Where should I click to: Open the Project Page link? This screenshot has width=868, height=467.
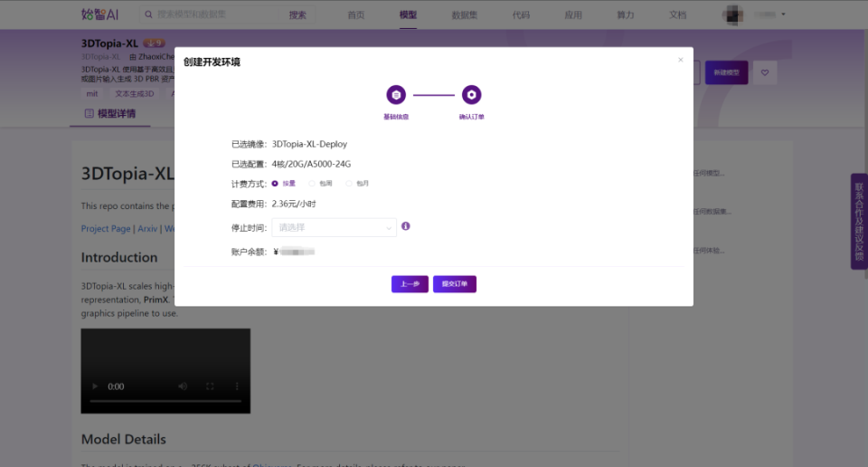tap(106, 228)
